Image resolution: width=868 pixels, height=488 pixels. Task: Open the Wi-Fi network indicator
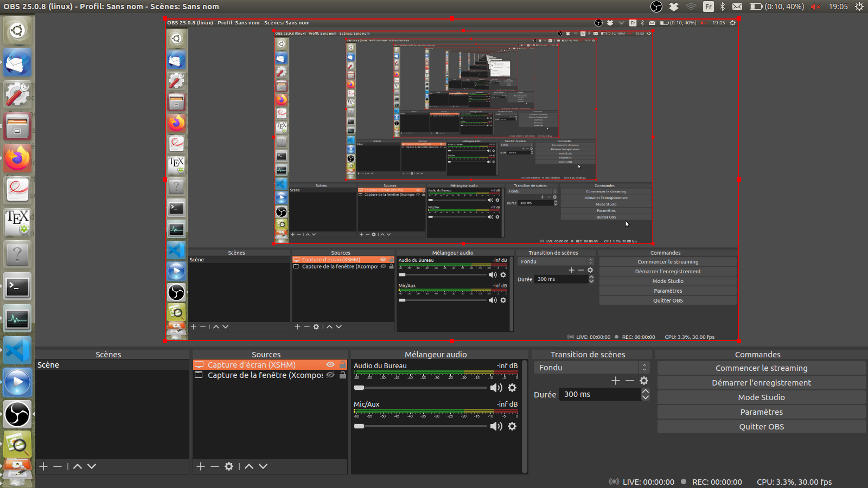point(691,7)
